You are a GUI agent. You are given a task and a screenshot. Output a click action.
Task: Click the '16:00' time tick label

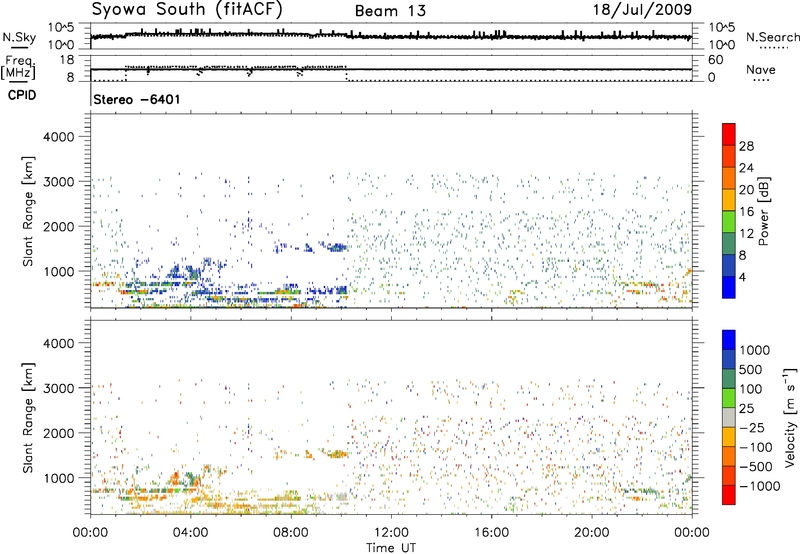coord(491,533)
